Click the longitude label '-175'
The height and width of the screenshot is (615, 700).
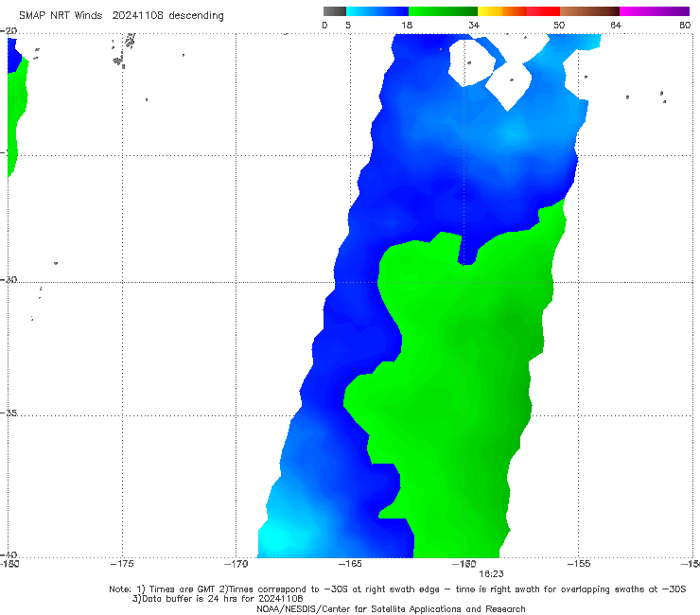pyautogui.click(x=122, y=564)
